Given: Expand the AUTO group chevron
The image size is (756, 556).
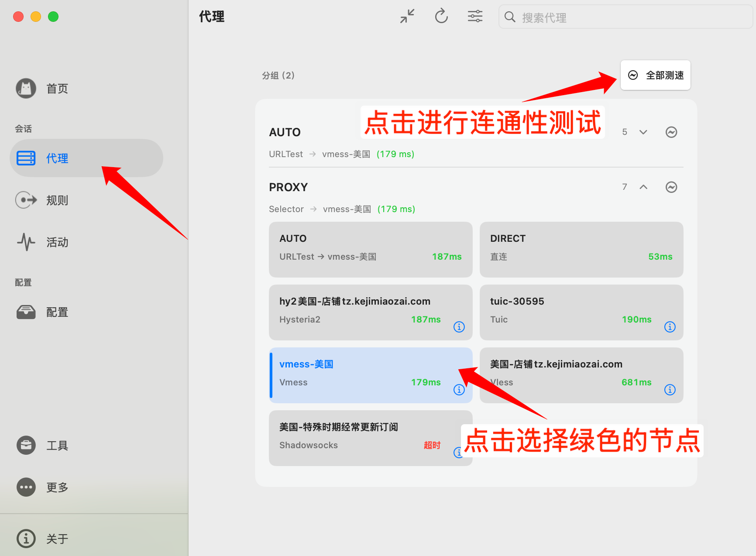Looking at the screenshot, I should point(643,132).
